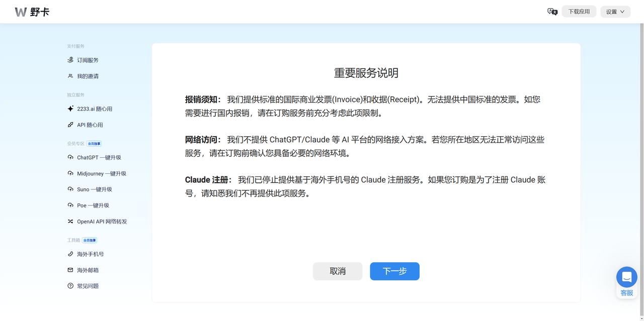Click the 重要服务说明 heading

pos(366,73)
